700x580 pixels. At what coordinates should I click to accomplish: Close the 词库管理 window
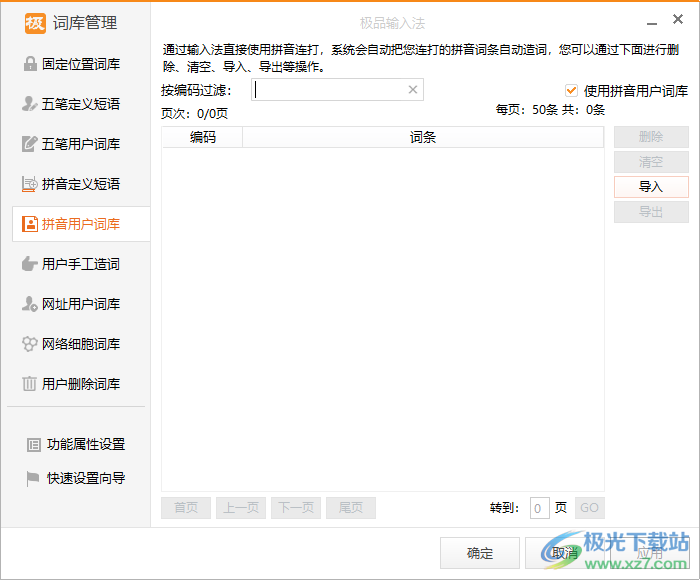point(678,19)
